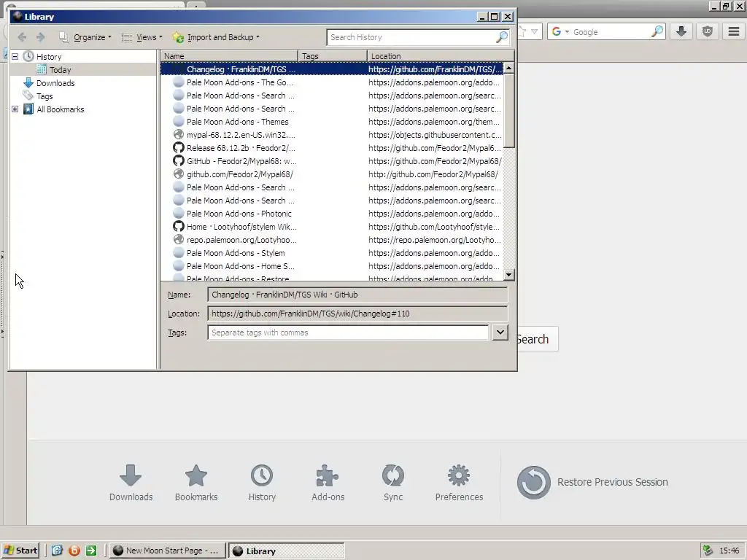747x560 pixels.
Task: Select All Bookmarks in sidebar
Action: pyautogui.click(x=60, y=109)
